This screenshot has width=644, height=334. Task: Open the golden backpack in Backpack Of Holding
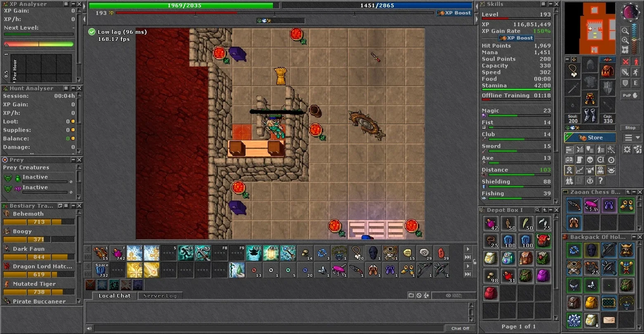[x=592, y=303]
